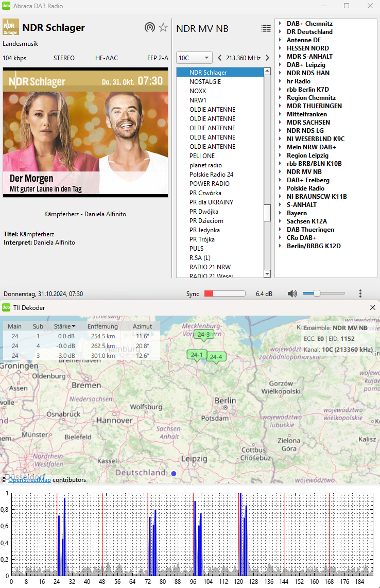Select table row with 254.5 km distance
The width and height of the screenshot is (380, 588).
81,336
